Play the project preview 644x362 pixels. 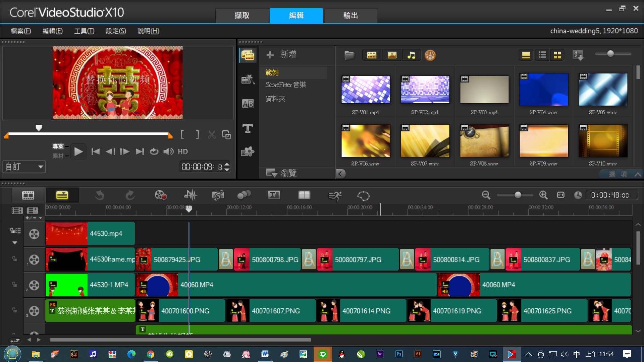[78, 152]
